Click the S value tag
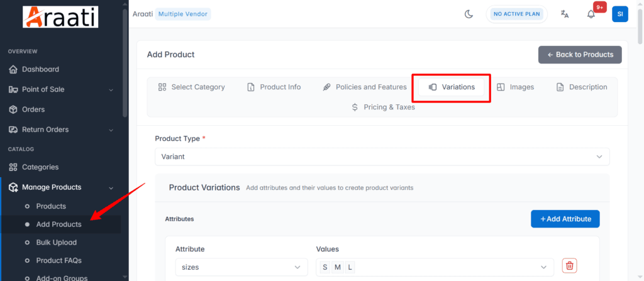This screenshot has width=644, height=281. [325, 267]
